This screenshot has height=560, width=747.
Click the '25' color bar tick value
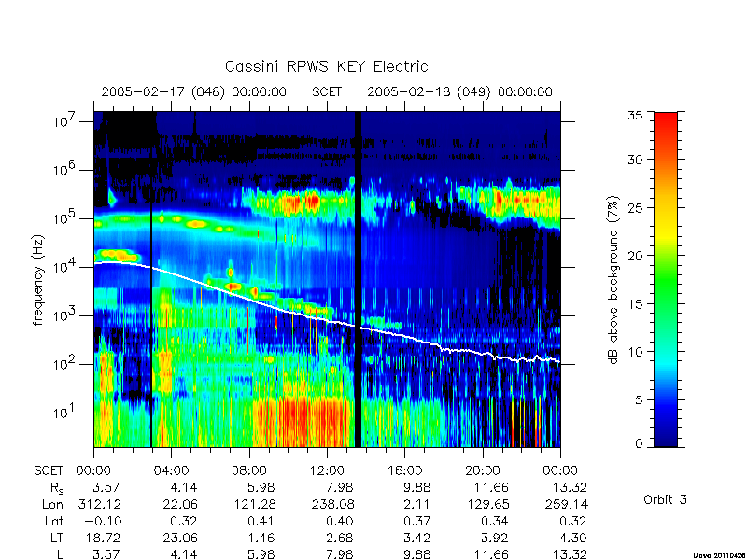click(x=635, y=207)
